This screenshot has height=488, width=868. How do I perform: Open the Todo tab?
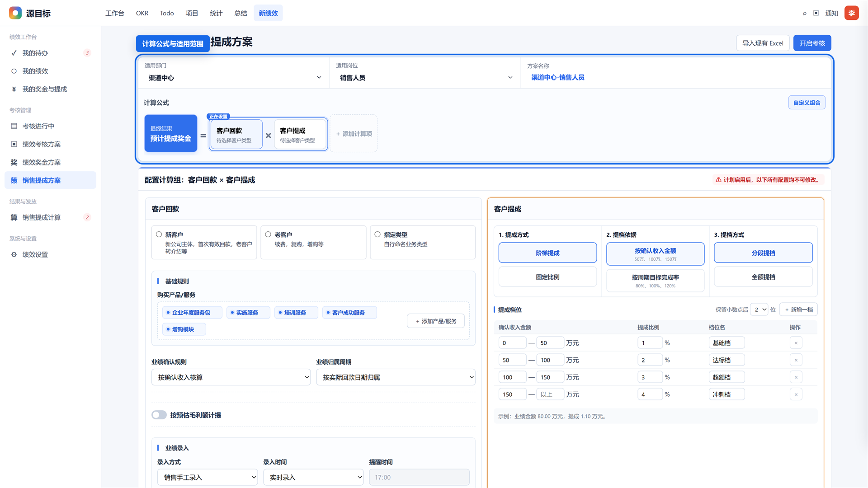[x=167, y=13]
